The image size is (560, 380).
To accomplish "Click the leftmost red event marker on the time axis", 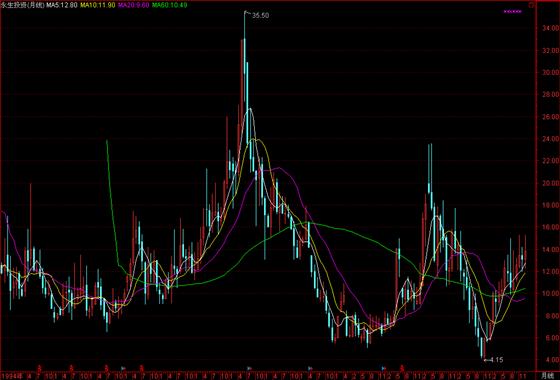I will click(40, 367).
